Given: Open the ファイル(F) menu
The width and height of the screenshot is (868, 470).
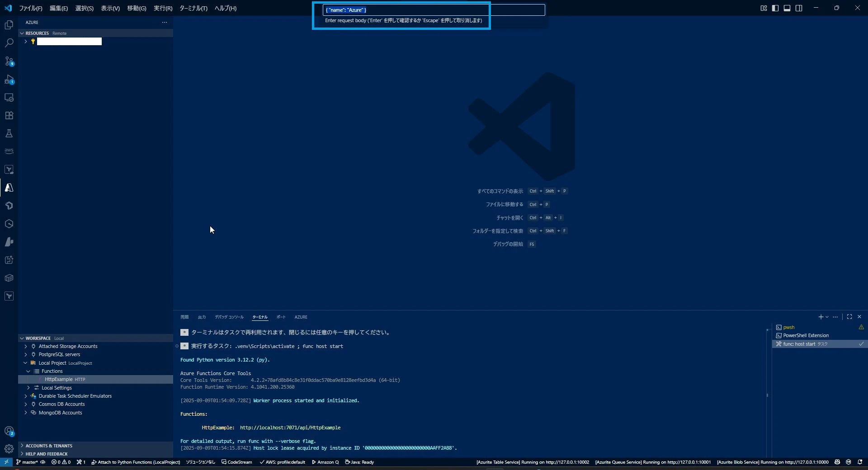Looking at the screenshot, I should (31, 8).
